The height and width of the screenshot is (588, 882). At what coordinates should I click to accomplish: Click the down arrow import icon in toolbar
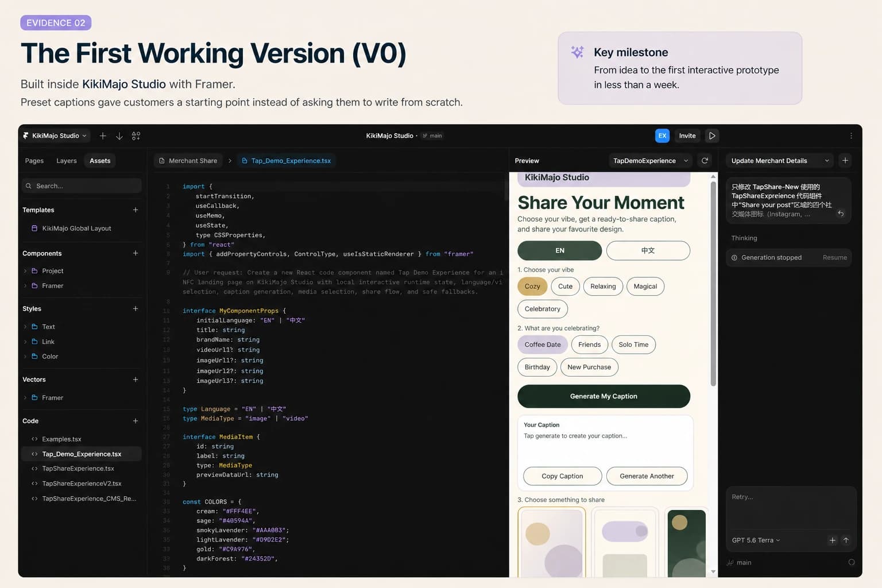point(119,136)
